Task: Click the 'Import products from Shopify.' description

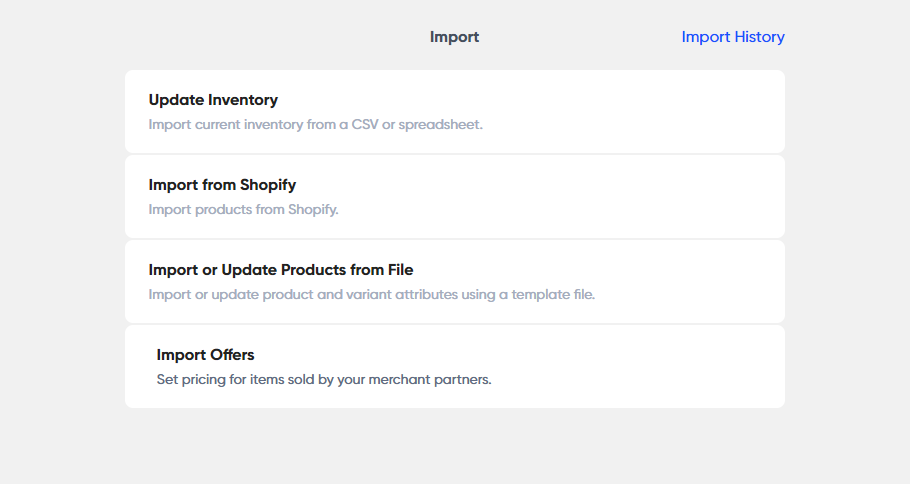Action: [244, 210]
